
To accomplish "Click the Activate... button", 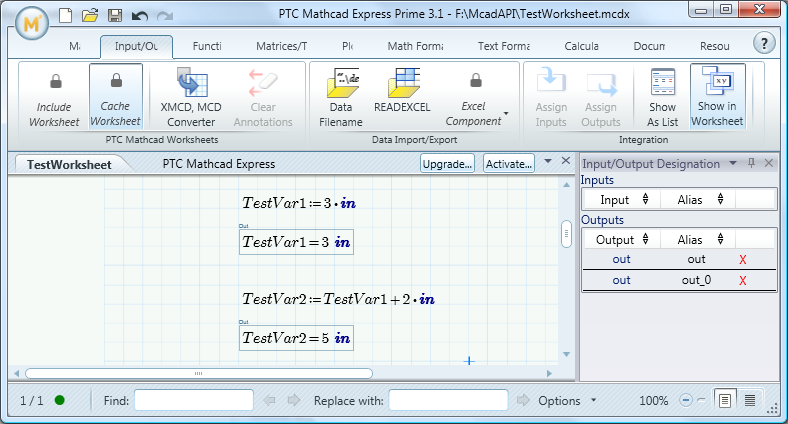I will (509, 164).
